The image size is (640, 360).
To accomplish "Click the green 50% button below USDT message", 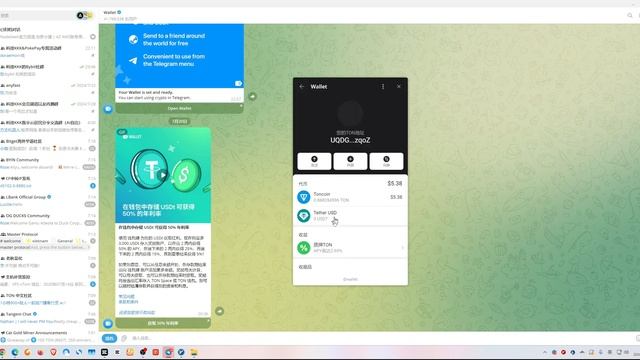I will [163, 323].
